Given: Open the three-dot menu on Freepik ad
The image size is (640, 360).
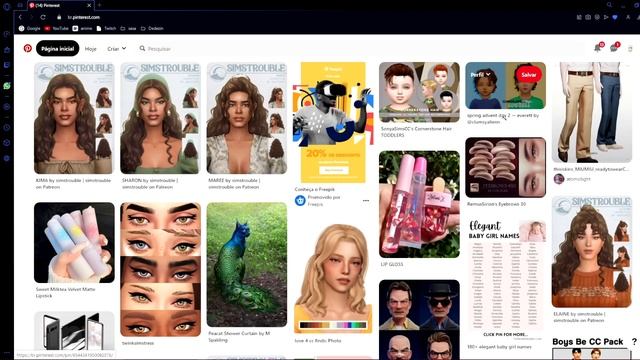Looking at the screenshot, I should click(x=366, y=200).
